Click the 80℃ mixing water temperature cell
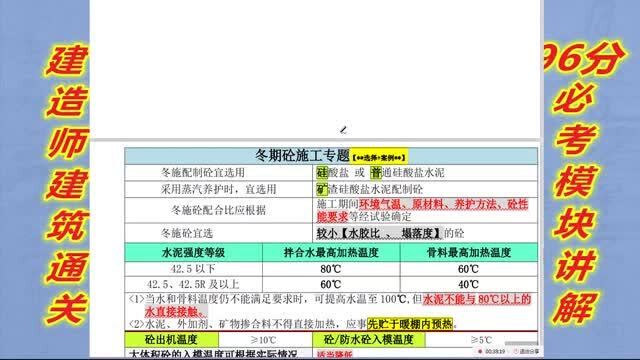640x360 pixels. pos(331,269)
